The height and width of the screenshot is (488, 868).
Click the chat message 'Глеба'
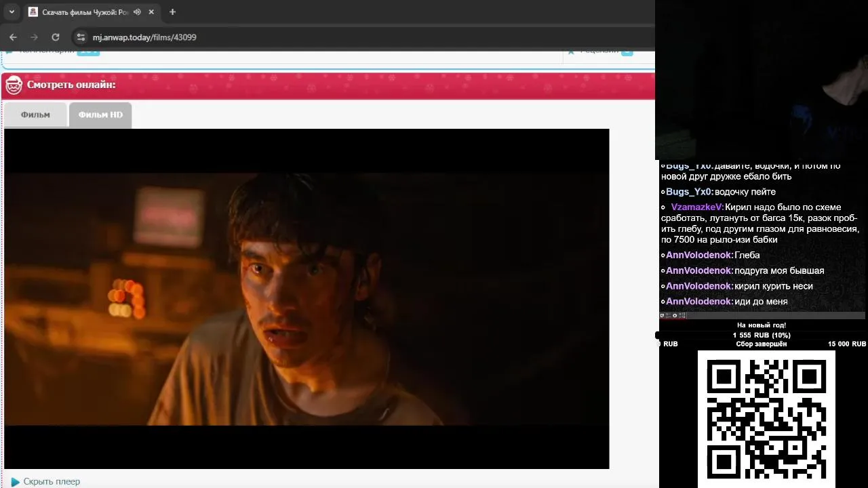tap(747, 255)
